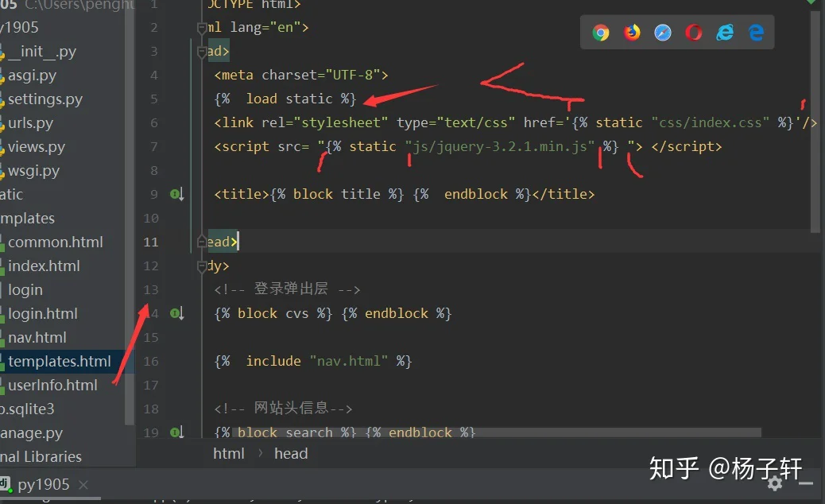Select the head breadcrumb
Viewport: 825px width, 504px height.
click(x=291, y=453)
